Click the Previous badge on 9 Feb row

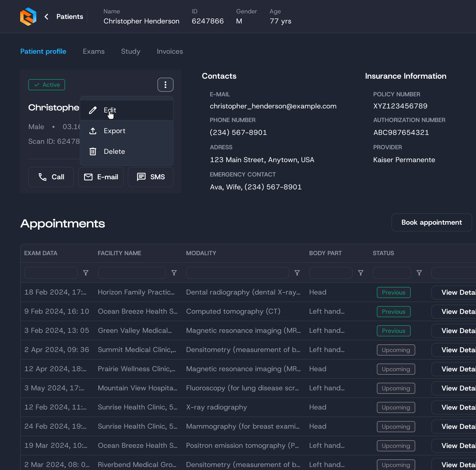[394, 312]
